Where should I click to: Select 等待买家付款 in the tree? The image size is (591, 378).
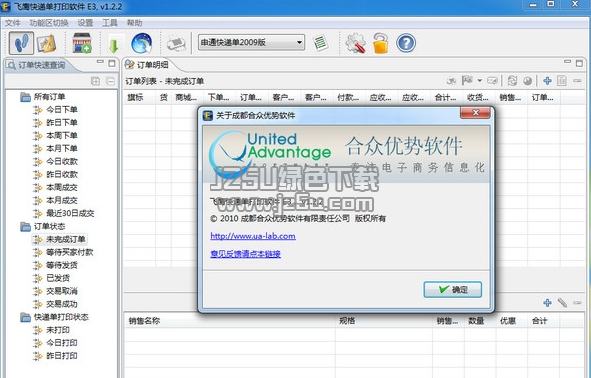[63, 252]
